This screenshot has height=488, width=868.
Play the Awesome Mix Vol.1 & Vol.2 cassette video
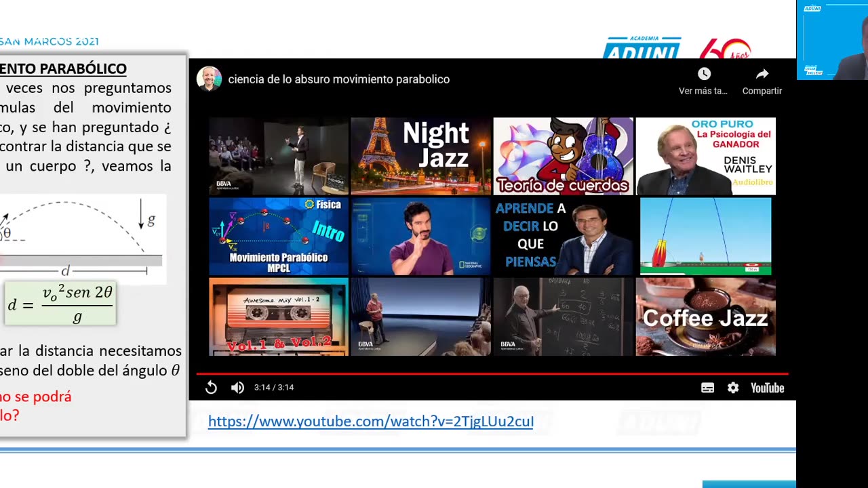(279, 317)
